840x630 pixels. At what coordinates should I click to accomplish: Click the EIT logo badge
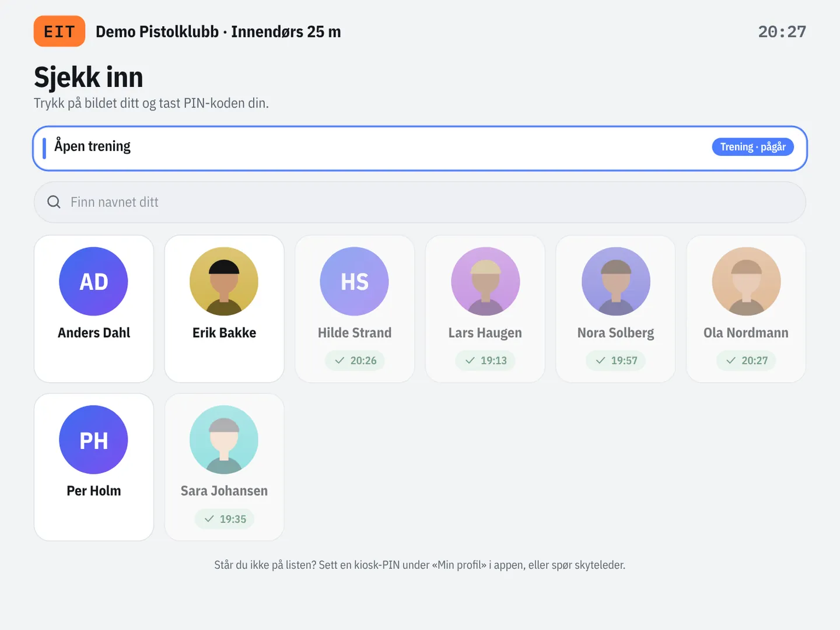coord(60,32)
